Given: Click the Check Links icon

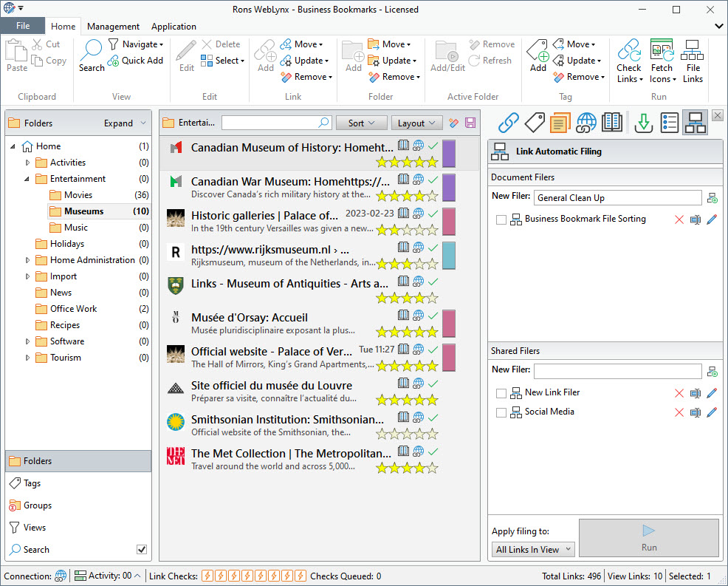Looking at the screenshot, I should (629, 50).
